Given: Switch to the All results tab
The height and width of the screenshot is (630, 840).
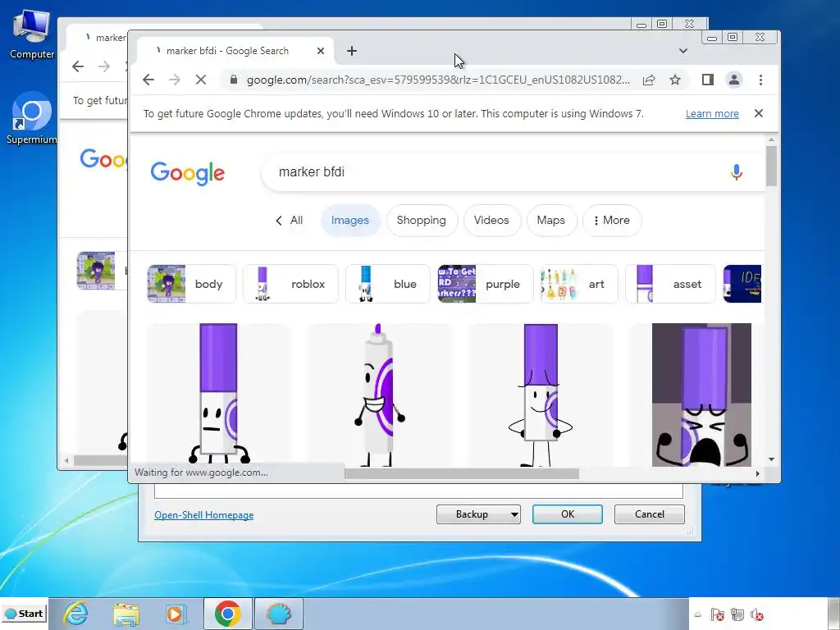Looking at the screenshot, I should pyautogui.click(x=290, y=220).
